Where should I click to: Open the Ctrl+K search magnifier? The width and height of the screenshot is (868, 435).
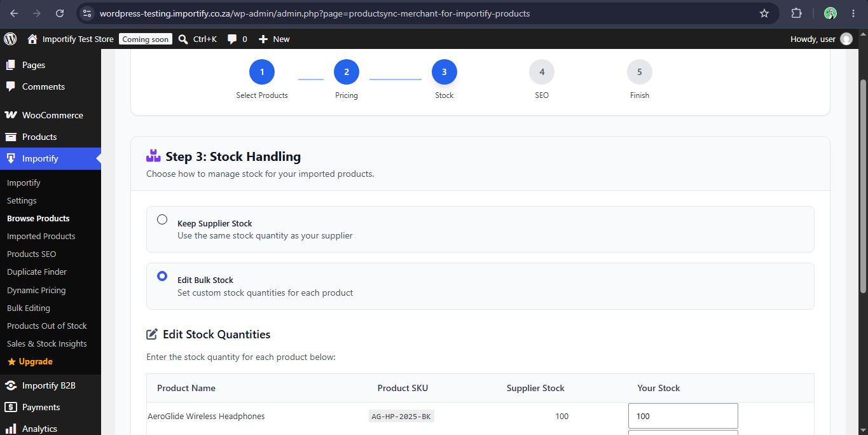pyautogui.click(x=183, y=39)
